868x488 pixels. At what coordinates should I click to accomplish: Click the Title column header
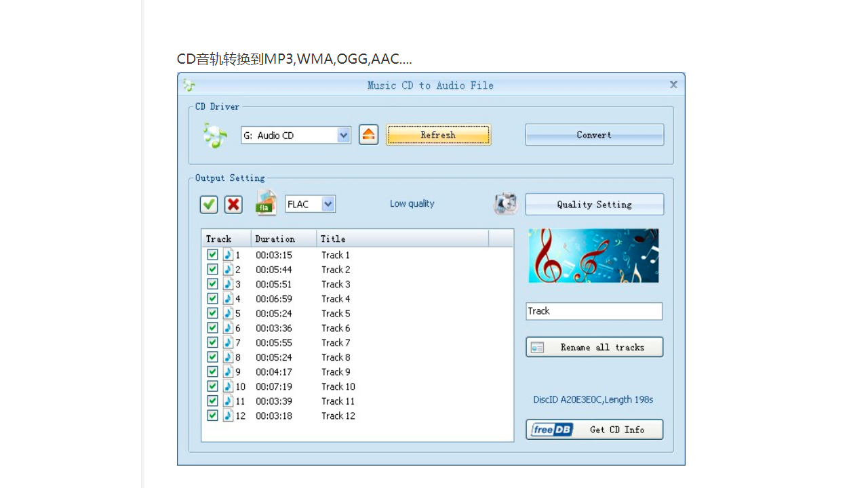click(x=402, y=239)
